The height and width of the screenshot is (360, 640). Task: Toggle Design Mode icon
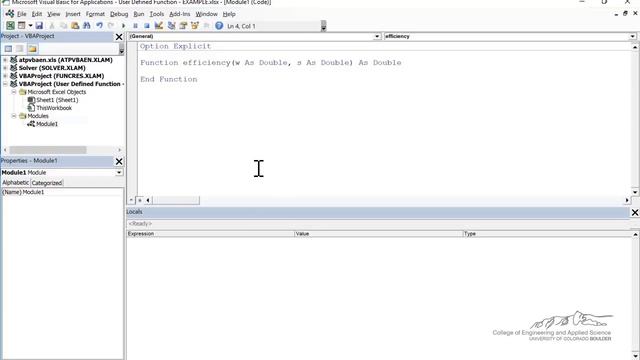point(159,26)
